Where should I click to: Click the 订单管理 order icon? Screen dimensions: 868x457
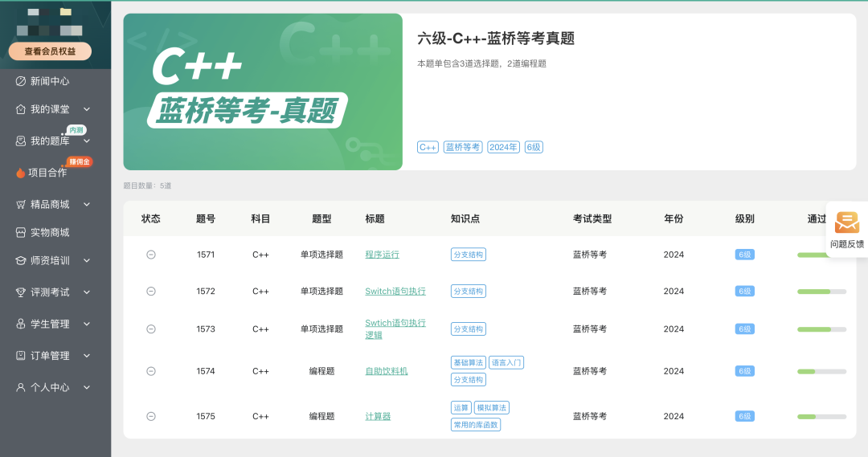coord(20,356)
